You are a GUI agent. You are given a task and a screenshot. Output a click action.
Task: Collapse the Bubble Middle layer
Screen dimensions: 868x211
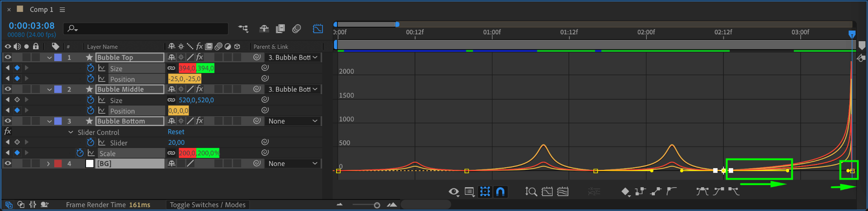[49, 90]
